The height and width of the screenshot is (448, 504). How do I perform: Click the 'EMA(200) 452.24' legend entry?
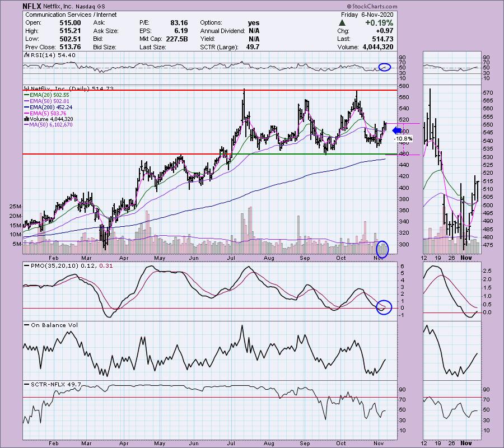tap(51, 108)
